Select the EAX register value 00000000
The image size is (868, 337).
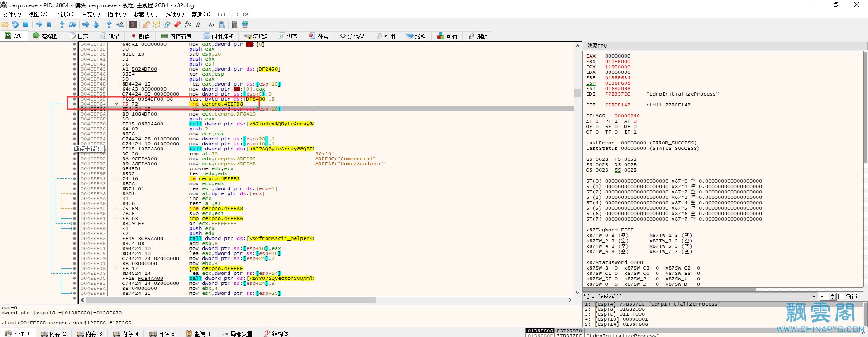click(617, 56)
